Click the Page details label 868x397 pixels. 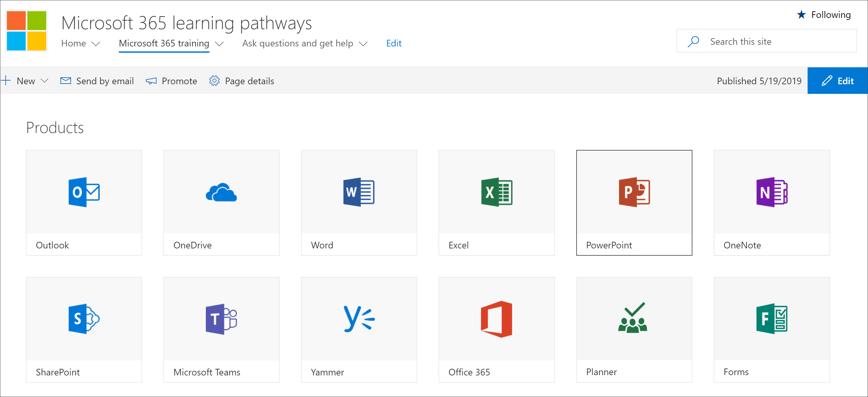249,81
